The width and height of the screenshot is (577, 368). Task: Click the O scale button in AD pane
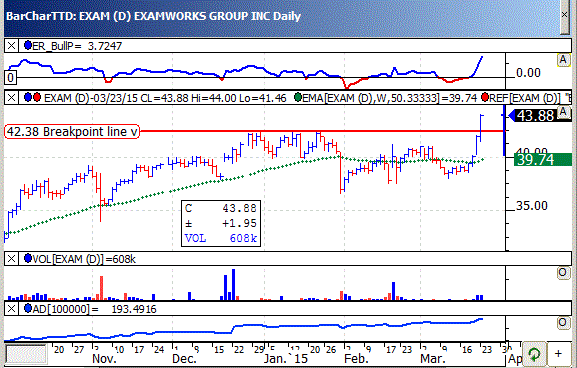coord(563,323)
